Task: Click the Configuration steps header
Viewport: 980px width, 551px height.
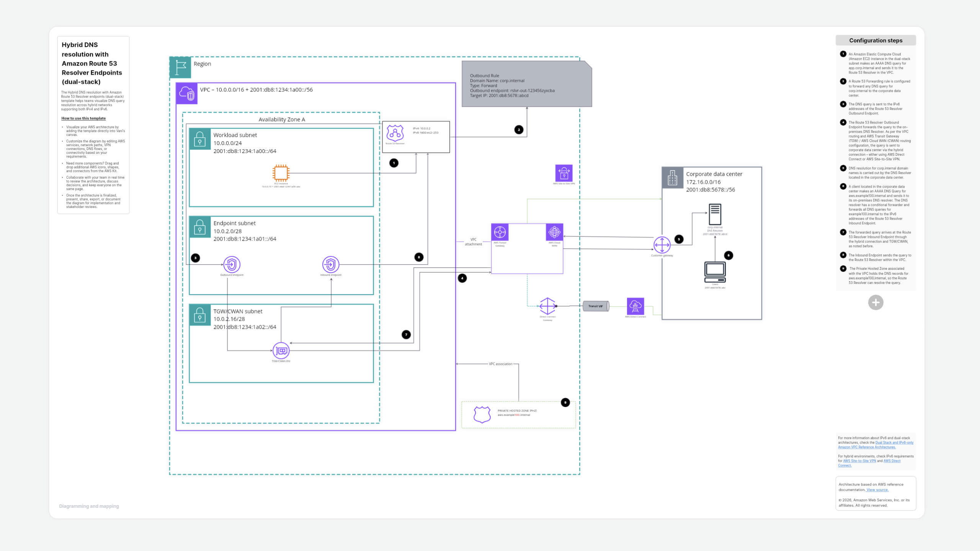Action: (875, 40)
